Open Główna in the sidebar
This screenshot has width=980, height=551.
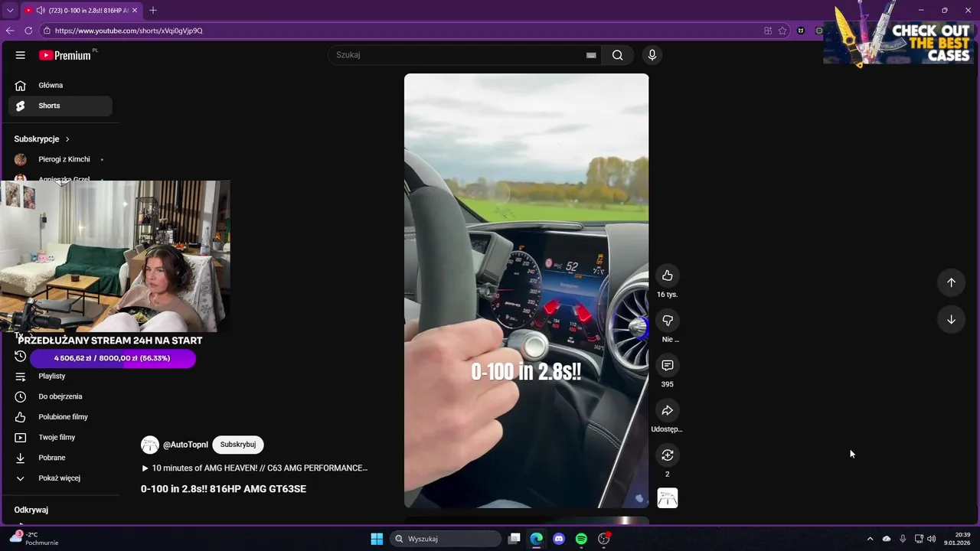click(x=60, y=85)
